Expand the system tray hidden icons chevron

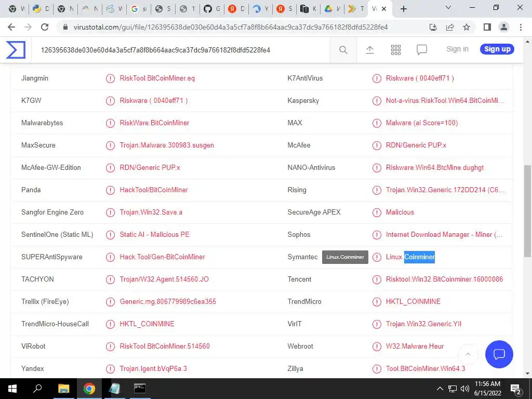click(x=440, y=389)
